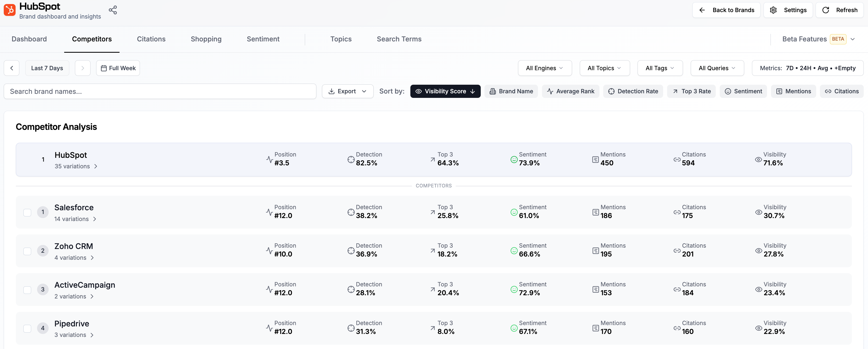Switch to the Search Terms tab
868x349 pixels.
pyautogui.click(x=399, y=39)
